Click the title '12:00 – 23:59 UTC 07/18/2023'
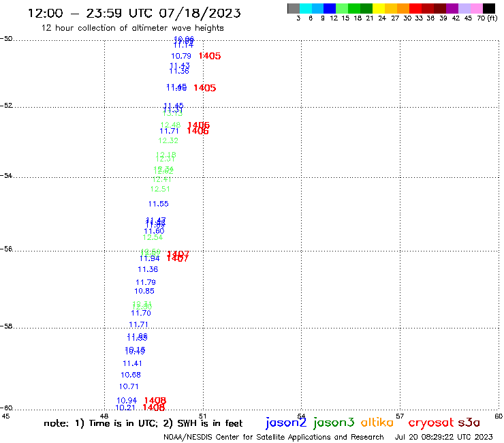Image resolution: width=504 pixels, height=443 pixels. point(134,13)
